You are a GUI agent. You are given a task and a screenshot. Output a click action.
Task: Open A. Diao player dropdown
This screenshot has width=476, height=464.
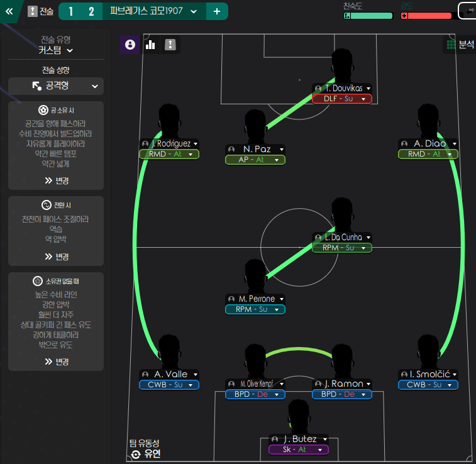pos(455,143)
